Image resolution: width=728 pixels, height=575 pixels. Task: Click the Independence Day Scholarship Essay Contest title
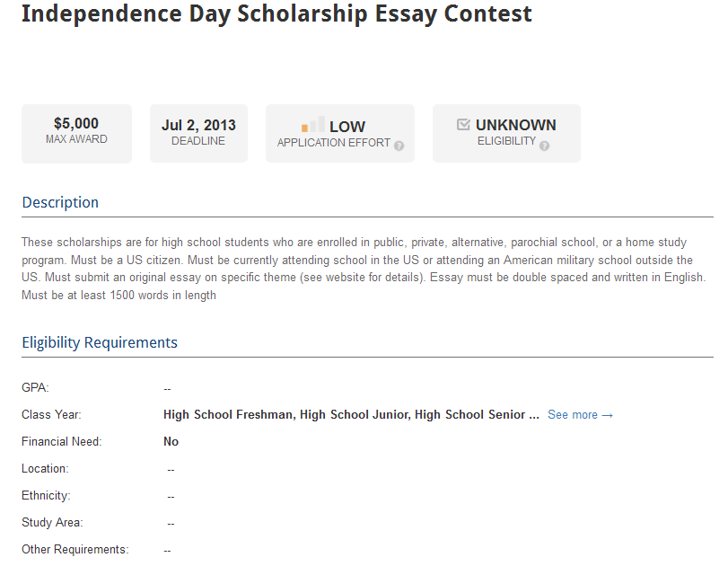point(276,14)
